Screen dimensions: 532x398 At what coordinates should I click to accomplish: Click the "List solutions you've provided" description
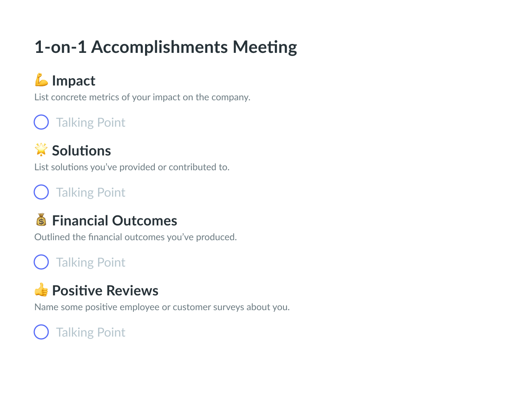pos(132,167)
